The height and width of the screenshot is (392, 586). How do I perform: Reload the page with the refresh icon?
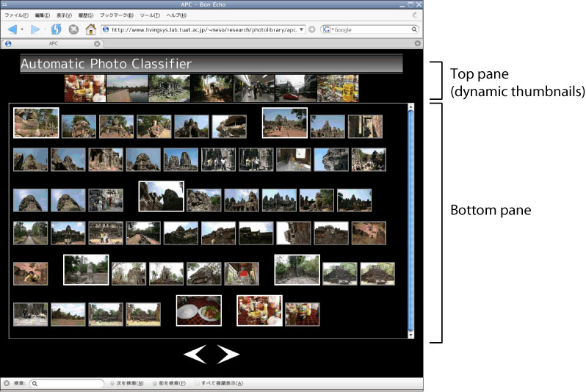click(x=57, y=29)
